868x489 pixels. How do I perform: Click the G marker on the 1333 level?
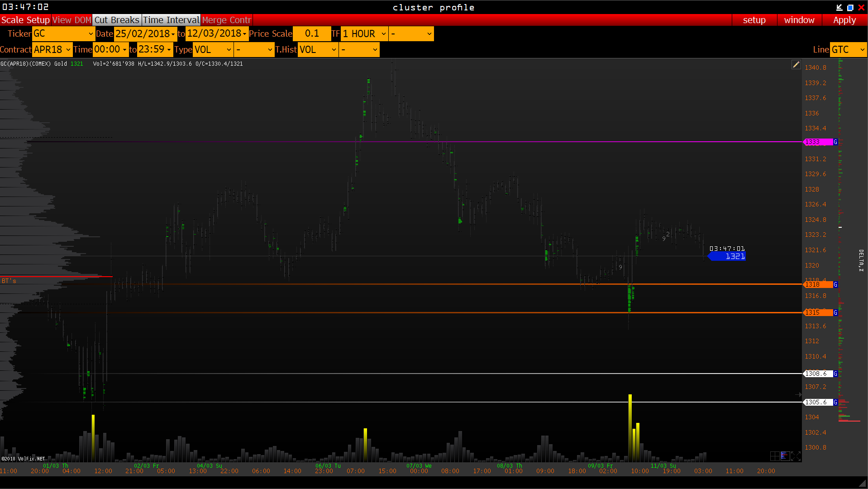[x=835, y=142]
